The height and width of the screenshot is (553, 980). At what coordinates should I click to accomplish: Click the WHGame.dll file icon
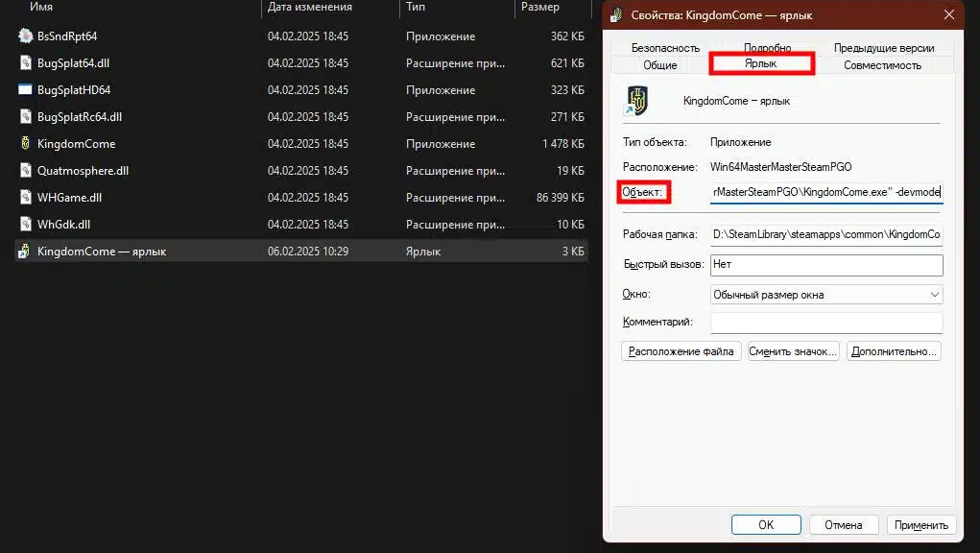[x=25, y=198]
